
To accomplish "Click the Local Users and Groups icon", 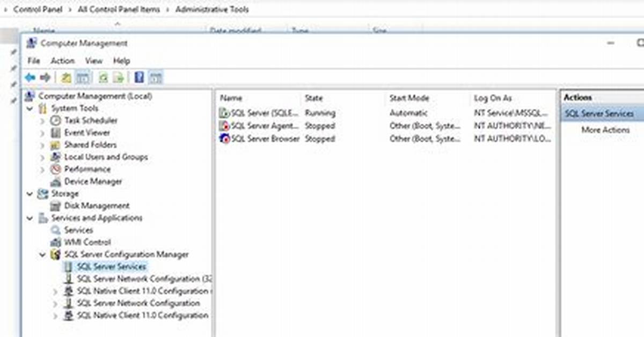I will click(x=56, y=157).
